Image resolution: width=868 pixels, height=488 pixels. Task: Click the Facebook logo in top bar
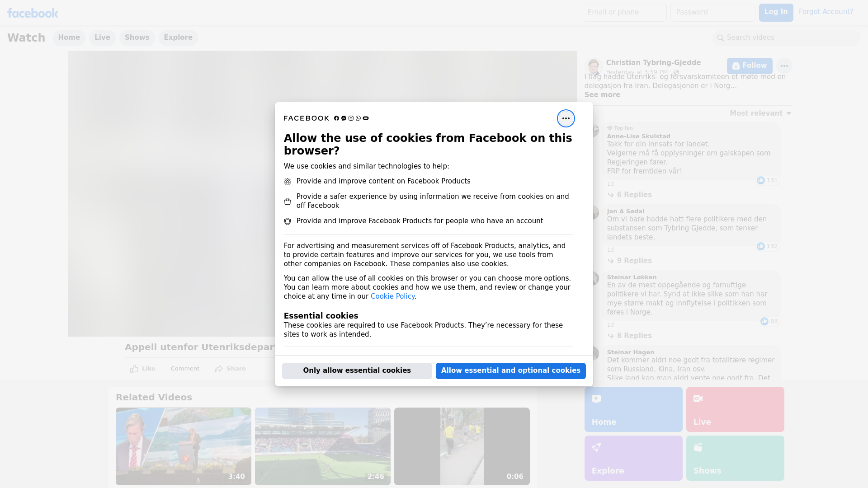coord(33,13)
